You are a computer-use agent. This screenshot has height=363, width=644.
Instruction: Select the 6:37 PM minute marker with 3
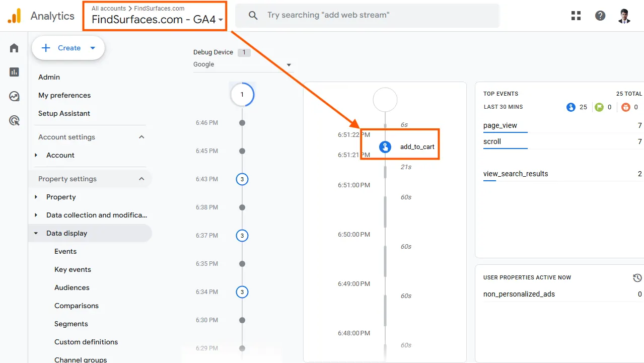click(x=242, y=236)
